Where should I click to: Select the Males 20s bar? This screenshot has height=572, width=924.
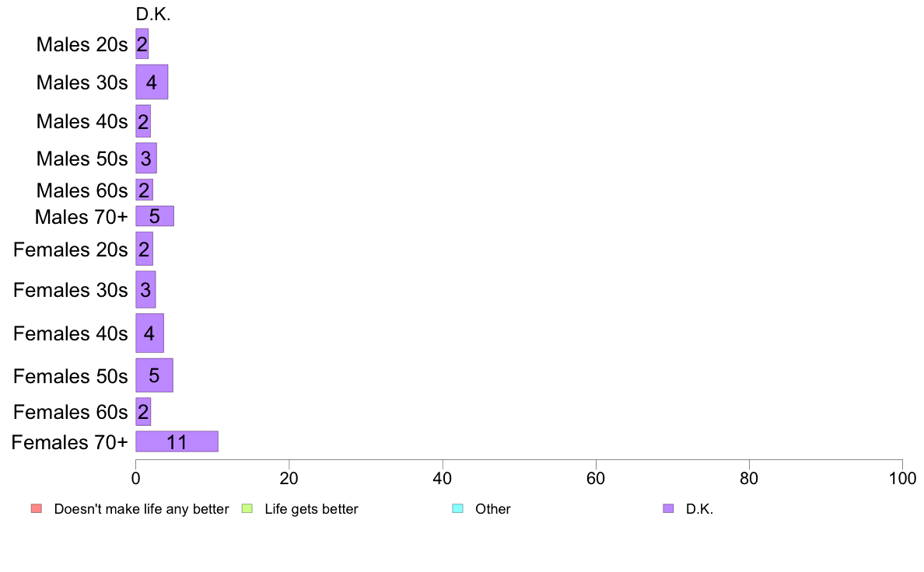click(x=142, y=44)
